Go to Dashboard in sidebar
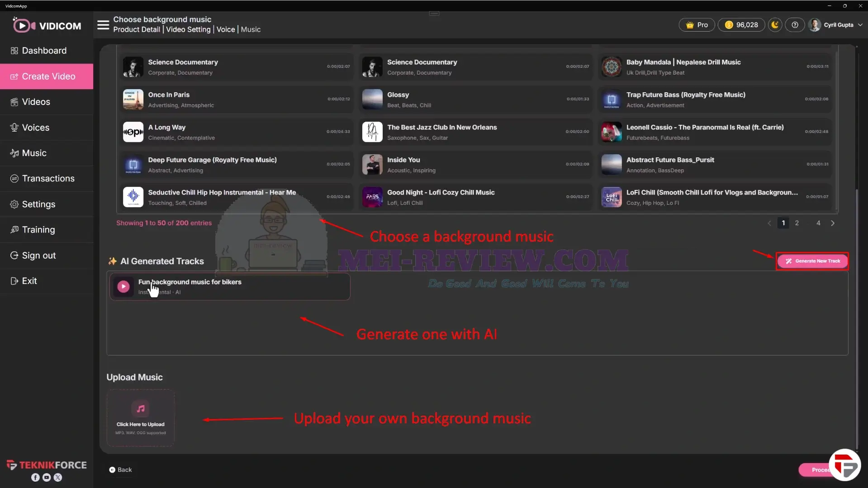Image resolution: width=868 pixels, height=488 pixels. [47, 51]
